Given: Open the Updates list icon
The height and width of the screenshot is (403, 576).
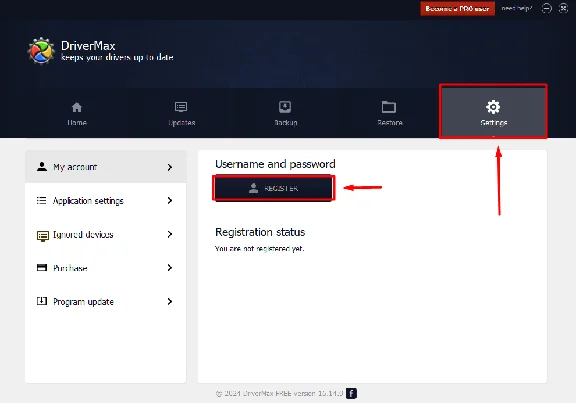Looking at the screenshot, I should (181, 107).
